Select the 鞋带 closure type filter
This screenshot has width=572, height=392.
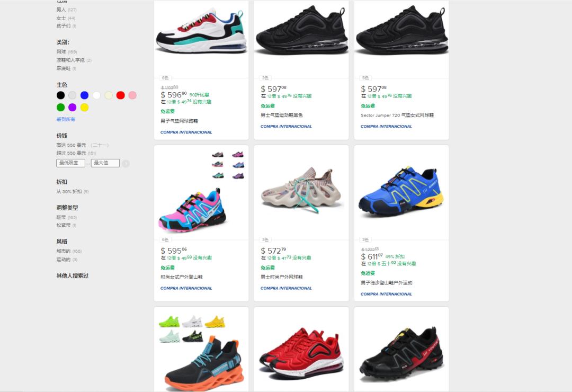point(61,217)
